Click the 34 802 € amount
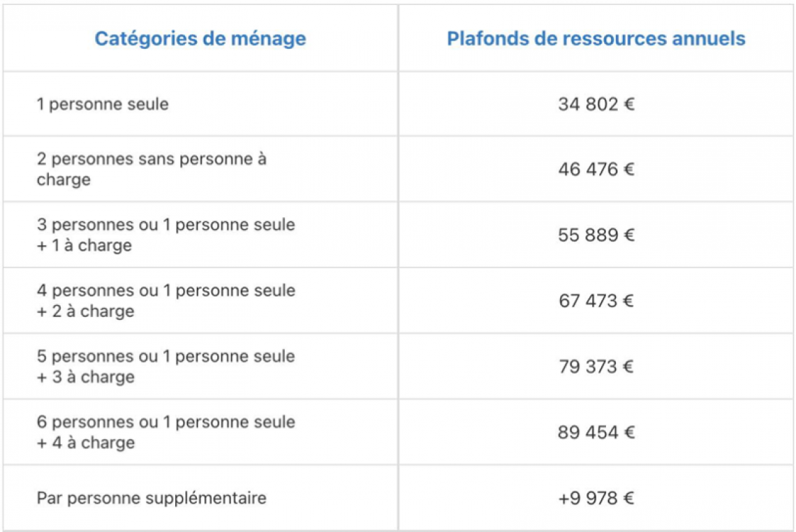796x532 pixels. pyautogui.click(x=596, y=105)
